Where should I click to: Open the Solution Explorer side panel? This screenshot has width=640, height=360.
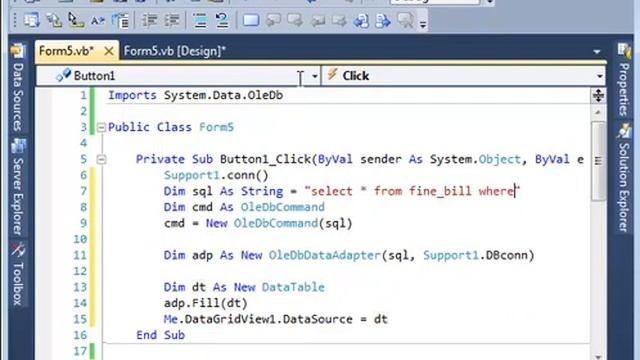click(x=624, y=178)
